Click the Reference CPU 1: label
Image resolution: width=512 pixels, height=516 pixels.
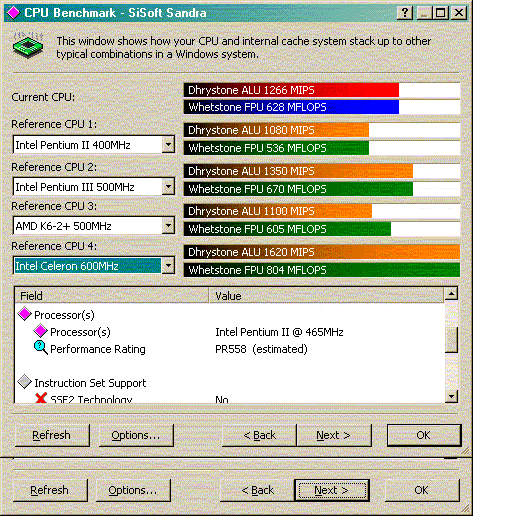[x=54, y=124]
